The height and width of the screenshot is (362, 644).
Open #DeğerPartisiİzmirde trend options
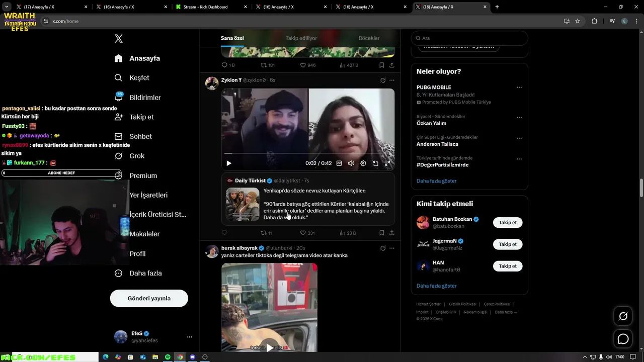(x=519, y=159)
